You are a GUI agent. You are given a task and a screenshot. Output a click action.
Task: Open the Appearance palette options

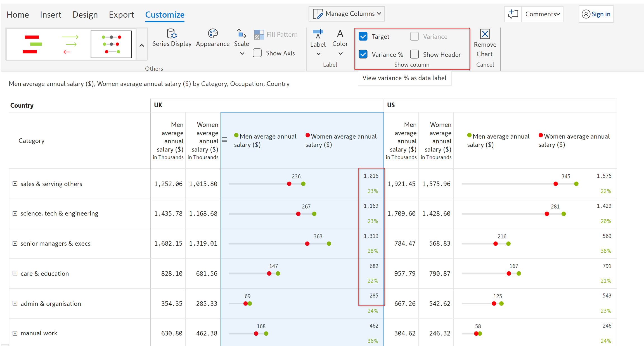pyautogui.click(x=212, y=38)
